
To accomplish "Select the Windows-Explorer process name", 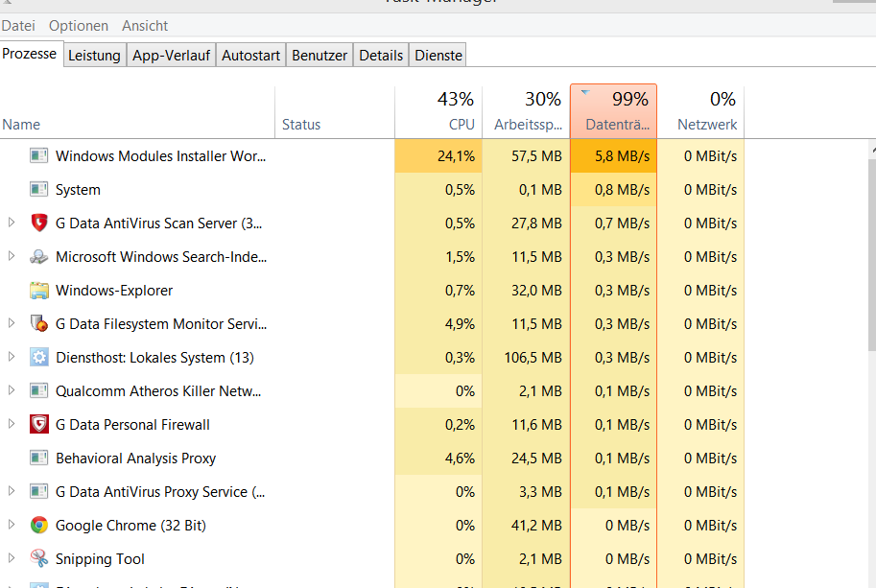I will 114,291.
